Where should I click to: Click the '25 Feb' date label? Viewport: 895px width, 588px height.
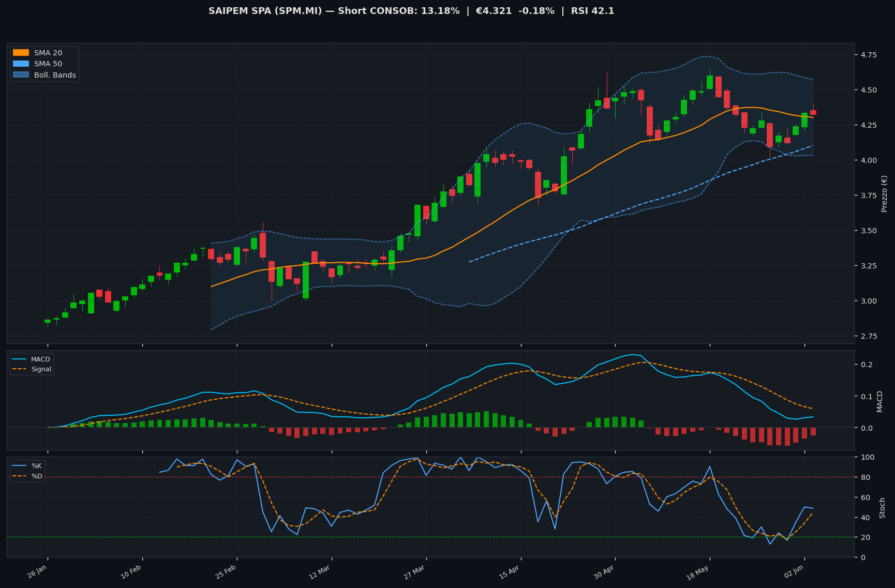coord(226,572)
